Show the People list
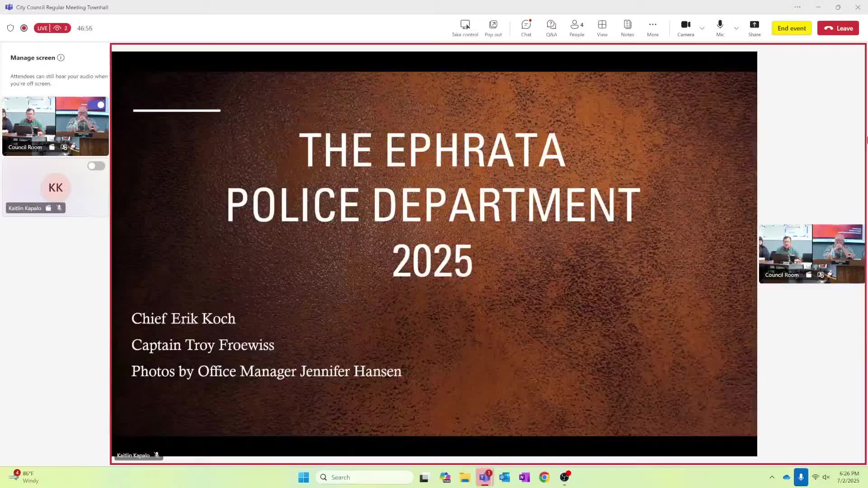 click(576, 28)
